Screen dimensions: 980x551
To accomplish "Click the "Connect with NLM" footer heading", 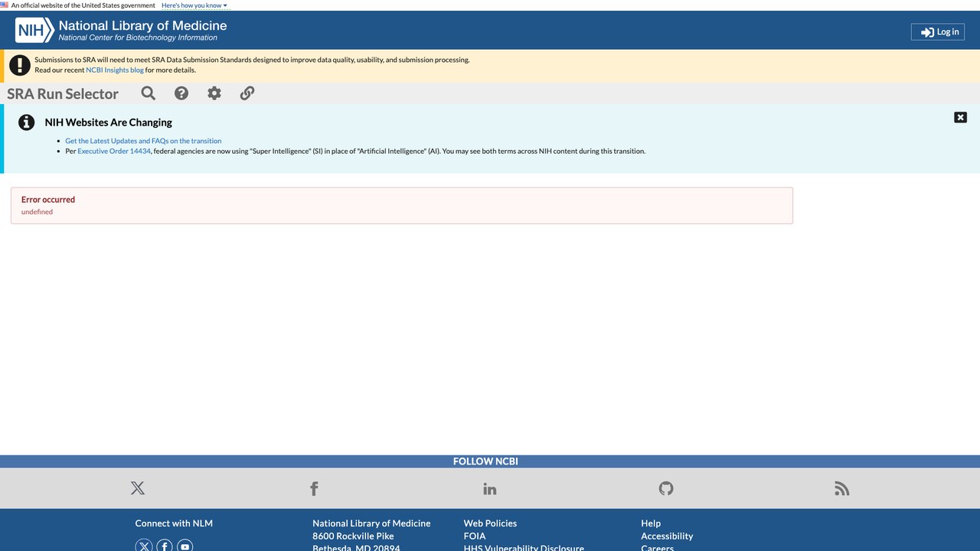I will [174, 523].
